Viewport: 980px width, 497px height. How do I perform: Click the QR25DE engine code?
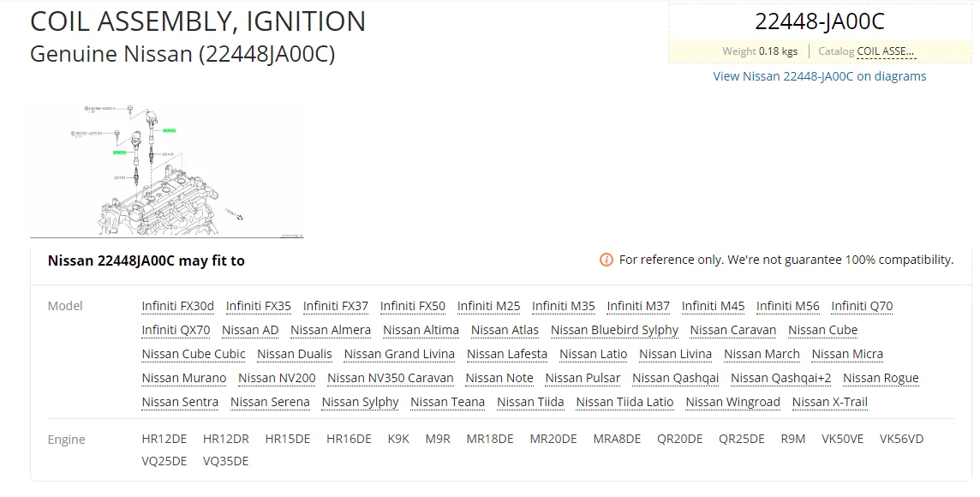click(x=741, y=439)
